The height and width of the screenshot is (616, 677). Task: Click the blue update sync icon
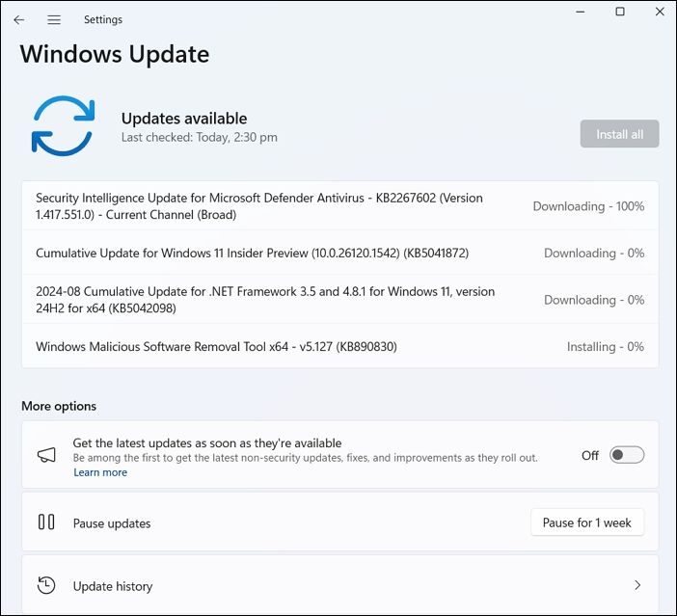point(63,126)
